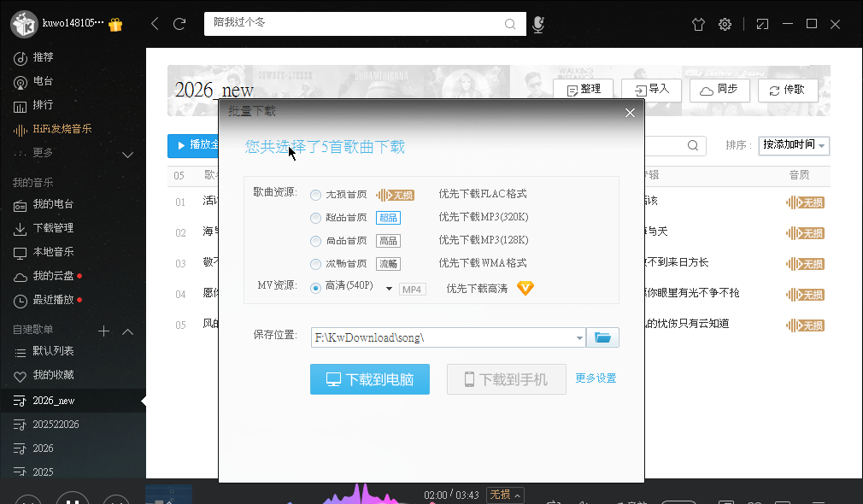Click the 无损 badge on song row 01

pos(805,202)
